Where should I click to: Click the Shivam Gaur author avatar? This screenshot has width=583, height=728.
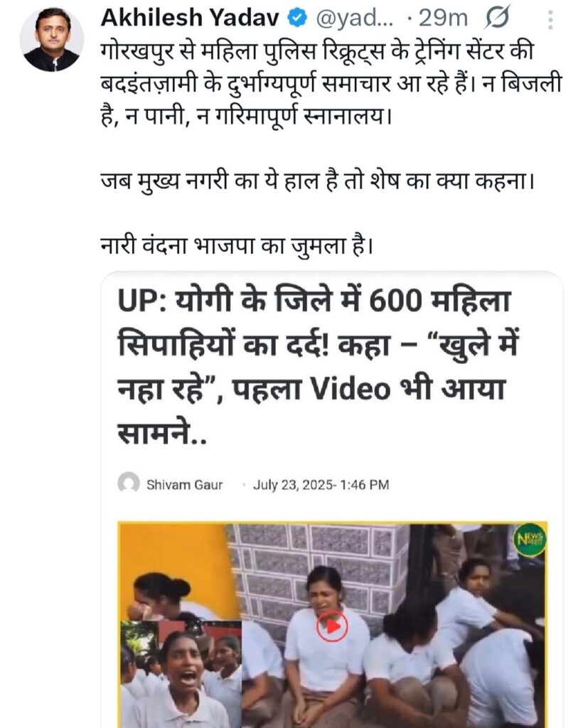[x=129, y=483]
